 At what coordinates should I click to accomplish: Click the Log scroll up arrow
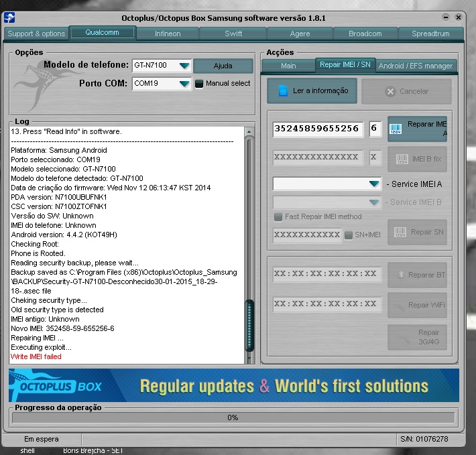[x=249, y=131]
